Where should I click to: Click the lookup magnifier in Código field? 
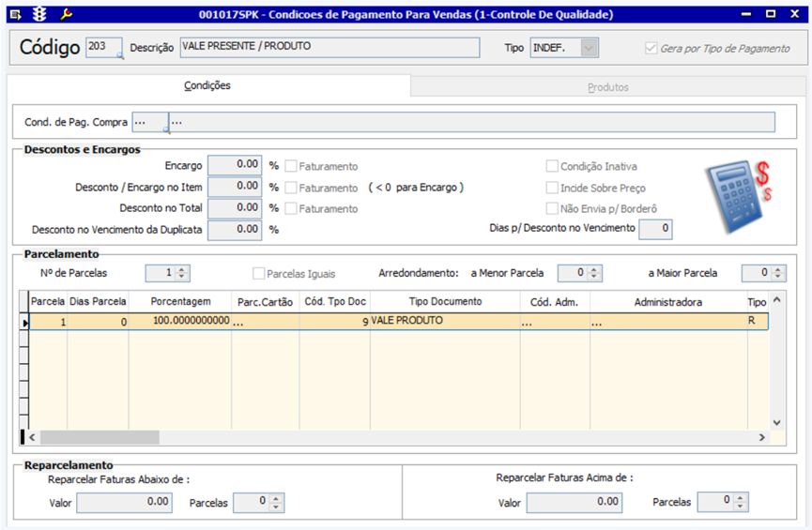119,56
